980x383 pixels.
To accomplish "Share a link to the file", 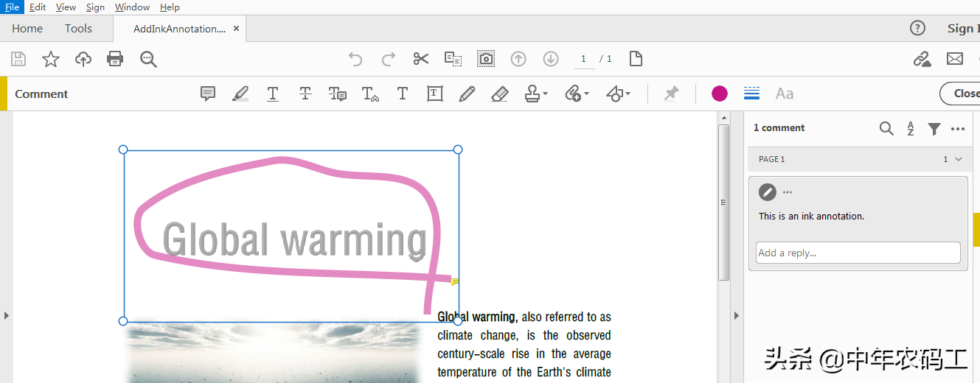I will coord(922,59).
